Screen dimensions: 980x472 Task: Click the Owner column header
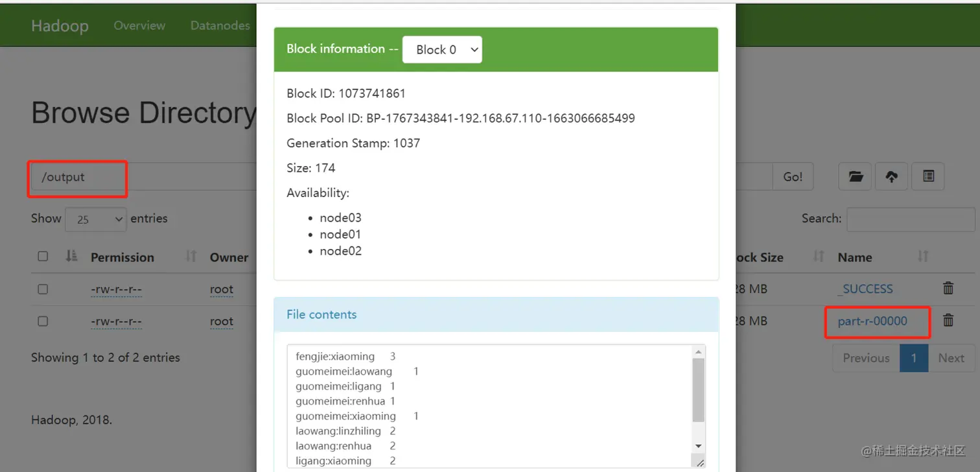(x=229, y=257)
